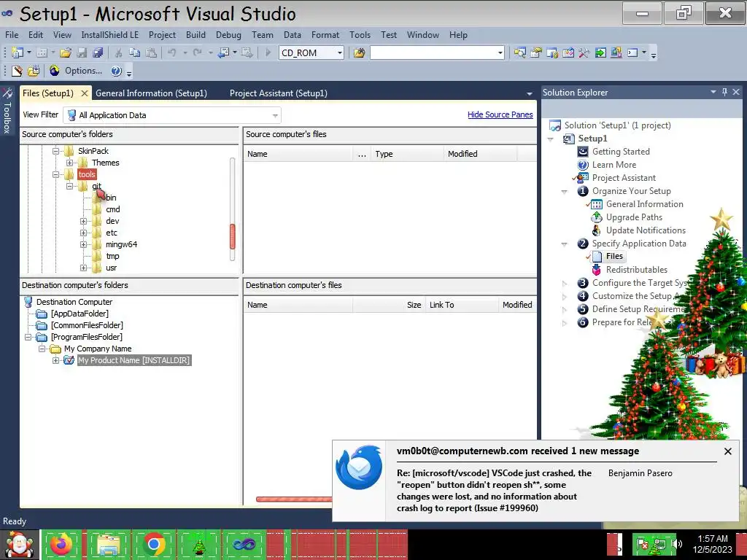Open Firefox from the taskbar
The height and width of the screenshot is (560, 747).
pyautogui.click(x=61, y=544)
